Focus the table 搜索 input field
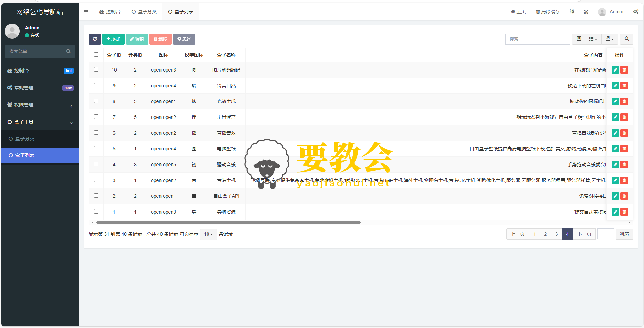 [x=538, y=39]
